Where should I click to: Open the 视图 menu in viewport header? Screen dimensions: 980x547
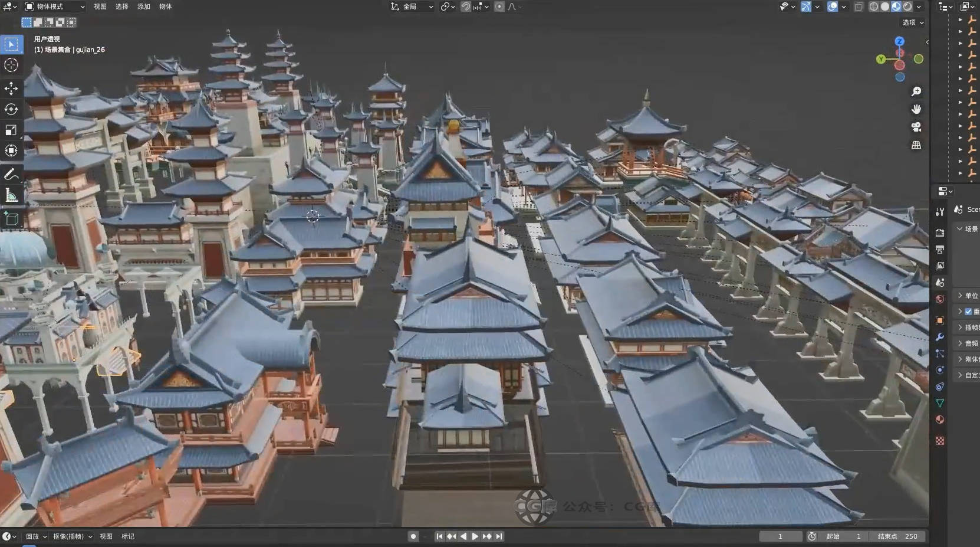100,6
